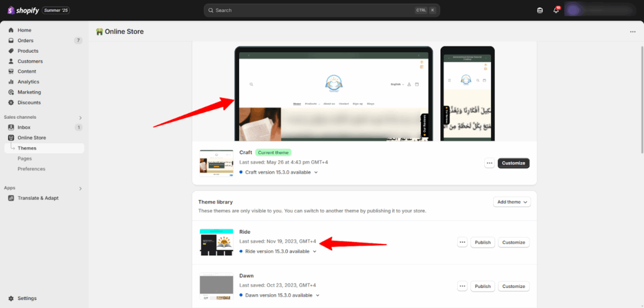
Task: Click the store activity icon beside the bell
Action: 540,10
